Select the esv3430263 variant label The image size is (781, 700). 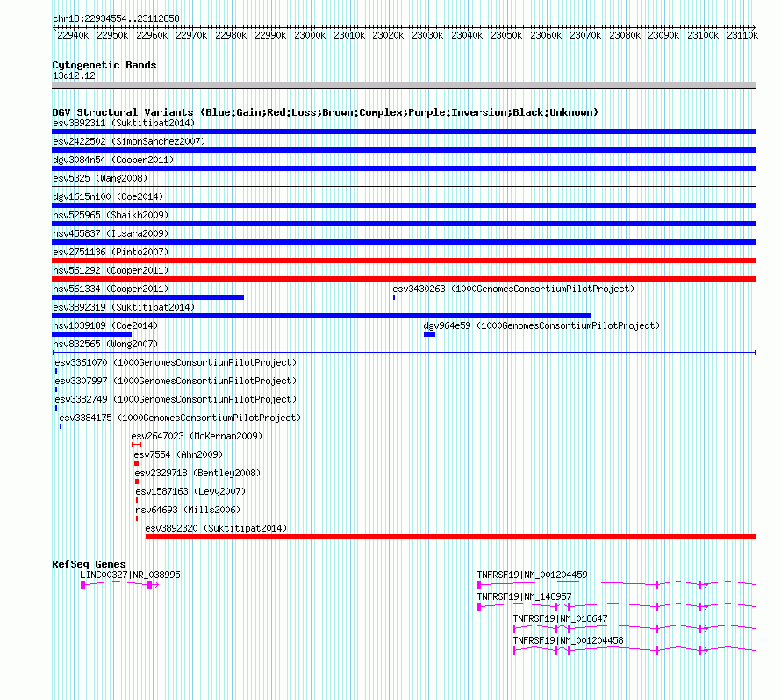point(513,289)
